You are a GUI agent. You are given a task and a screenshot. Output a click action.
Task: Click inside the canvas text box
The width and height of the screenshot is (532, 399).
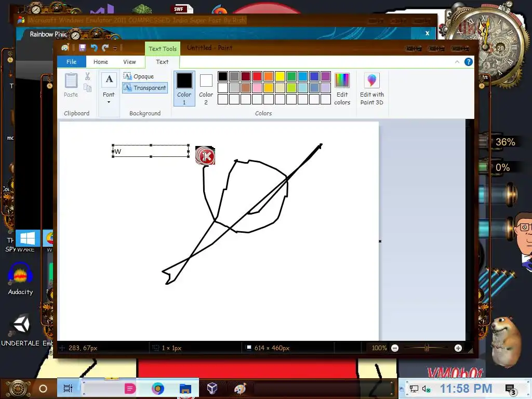151,151
